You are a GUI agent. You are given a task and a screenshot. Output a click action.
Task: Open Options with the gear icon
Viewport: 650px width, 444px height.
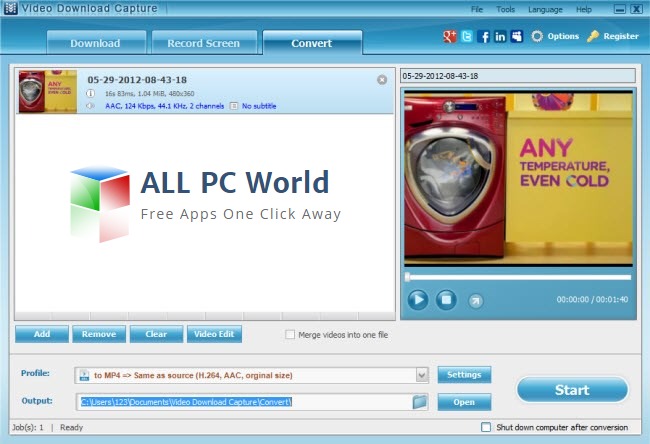537,36
